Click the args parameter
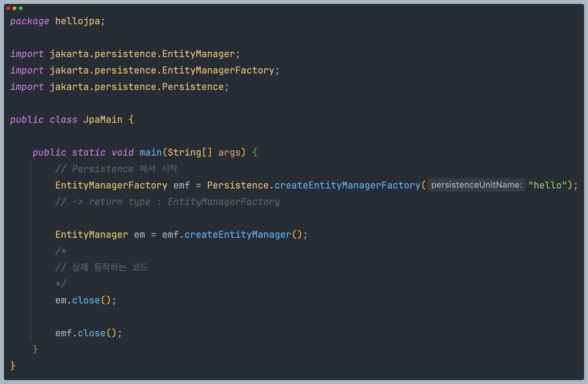Viewport: 588px width, 384px height. point(229,152)
